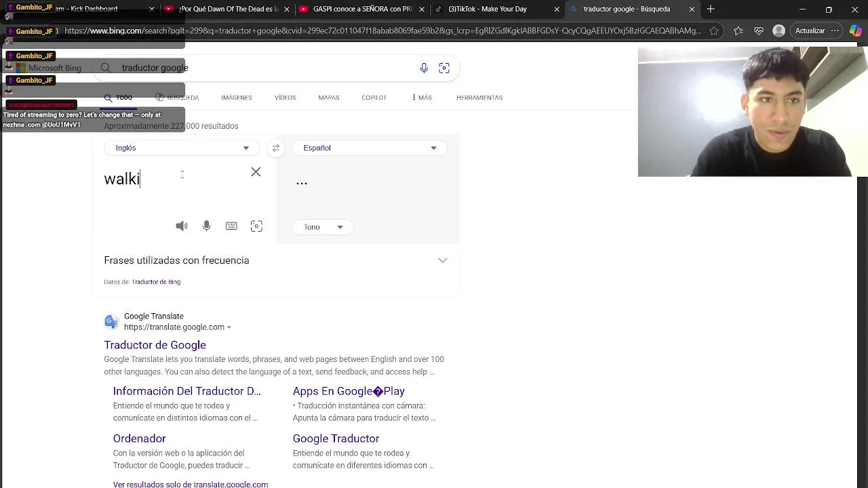Image resolution: width=868 pixels, height=488 pixels.
Task: Open the Español target language dropdown
Action: 370,148
